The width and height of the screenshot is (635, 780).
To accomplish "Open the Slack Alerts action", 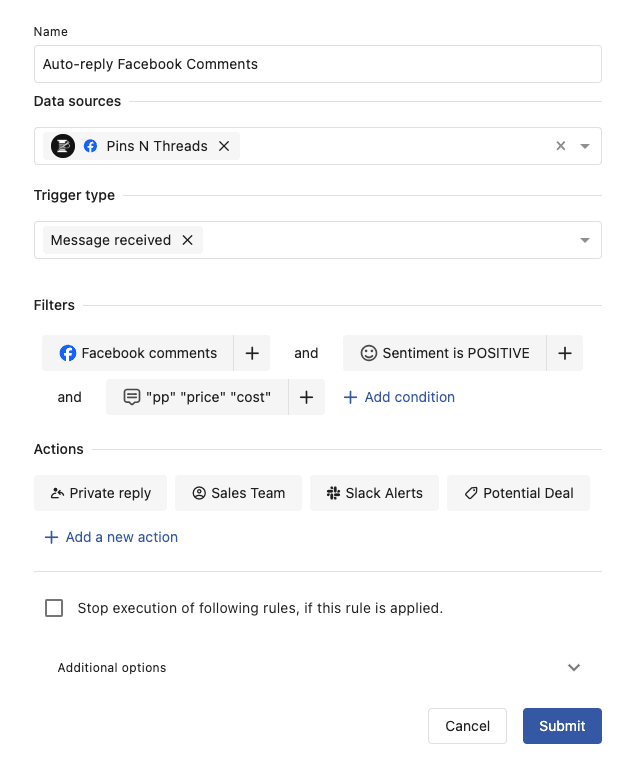I will click(x=374, y=493).
